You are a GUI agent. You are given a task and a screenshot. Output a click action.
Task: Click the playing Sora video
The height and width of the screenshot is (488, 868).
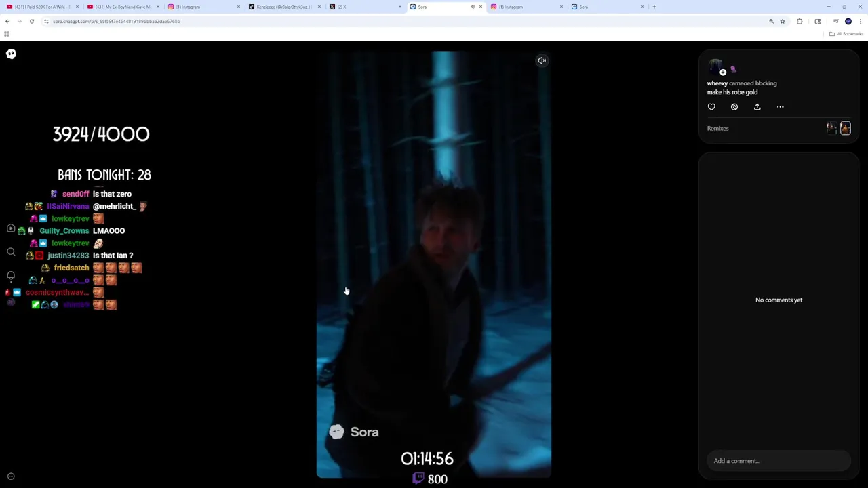[x=434, y=264]
